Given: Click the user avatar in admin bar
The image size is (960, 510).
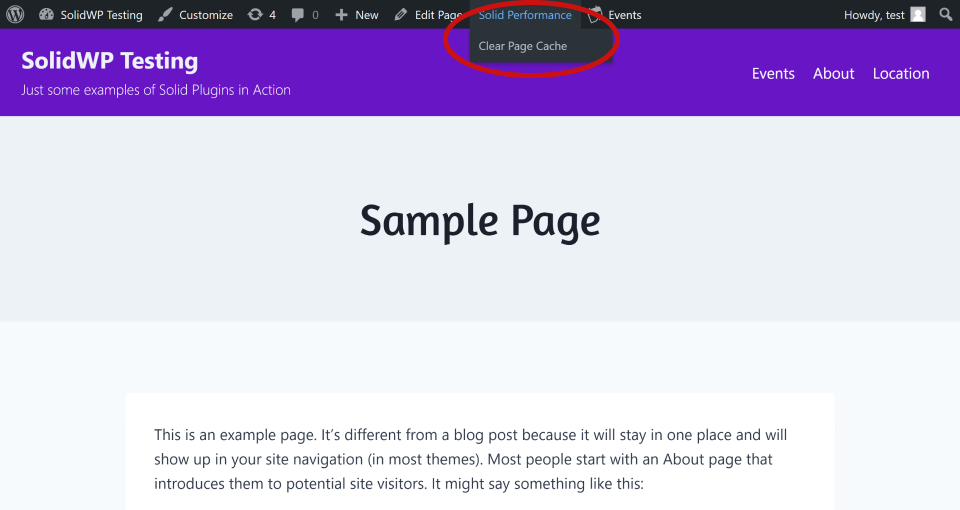Looking at the screenshot, I should 918,15.
